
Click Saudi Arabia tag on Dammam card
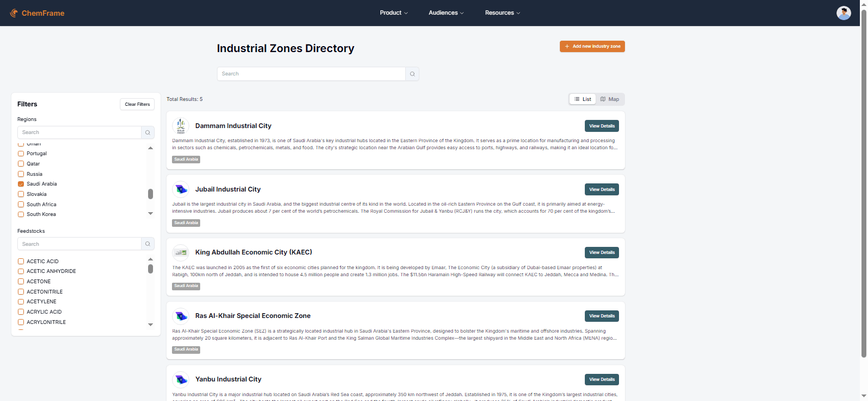186,160
